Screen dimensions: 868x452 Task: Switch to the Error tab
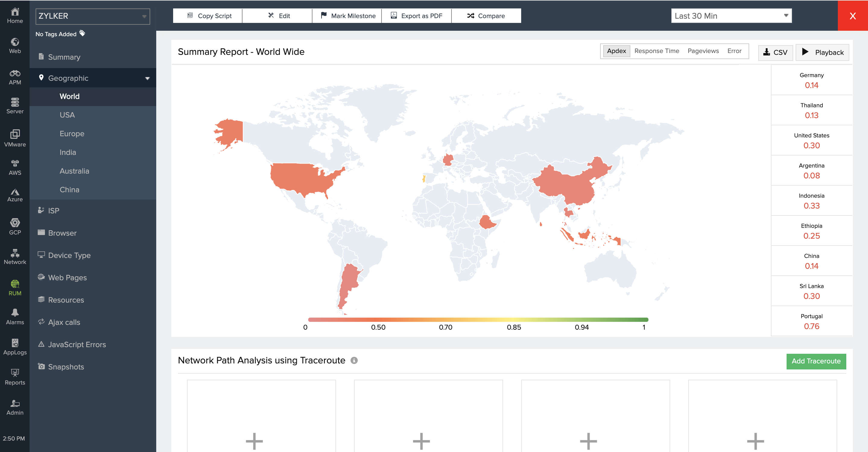coord(734,51)
